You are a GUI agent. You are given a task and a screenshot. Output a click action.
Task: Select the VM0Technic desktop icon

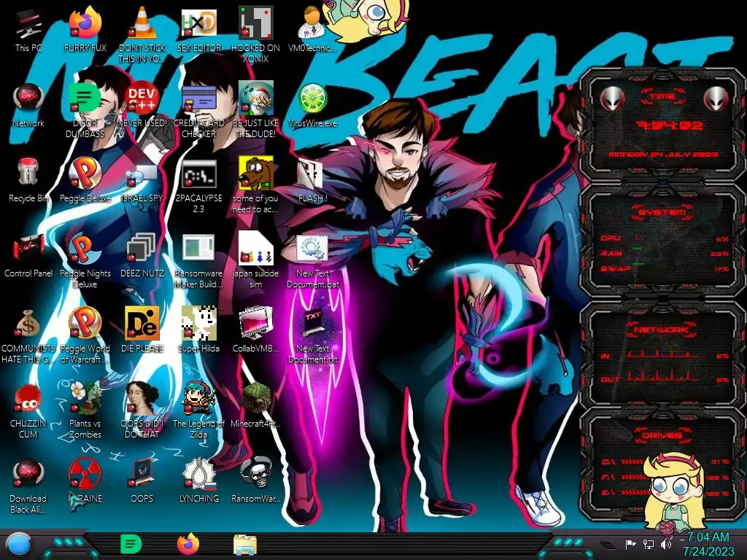click(312, 29)
